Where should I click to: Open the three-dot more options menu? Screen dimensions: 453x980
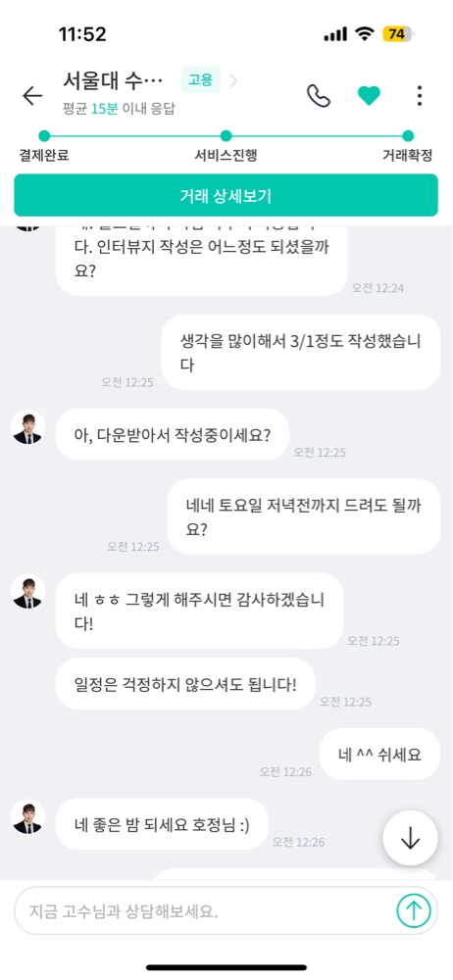tap(420, 96)
